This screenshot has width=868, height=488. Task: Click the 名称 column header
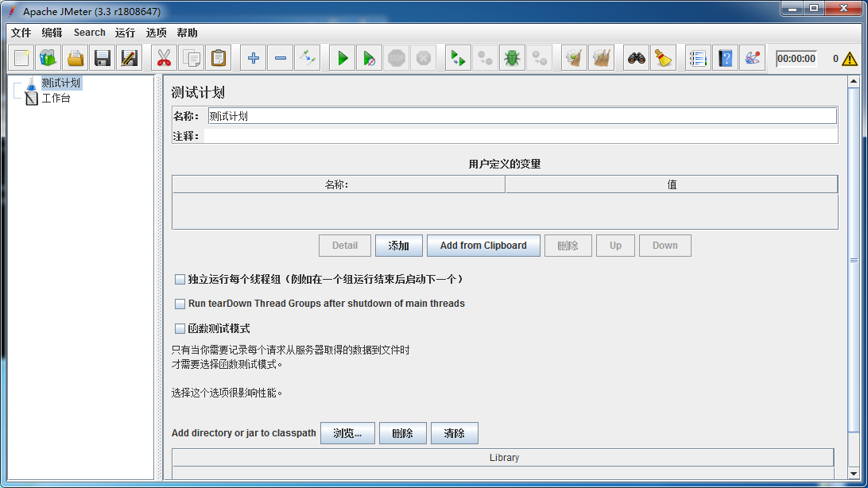pyautogui.click(x=339, y=185)
